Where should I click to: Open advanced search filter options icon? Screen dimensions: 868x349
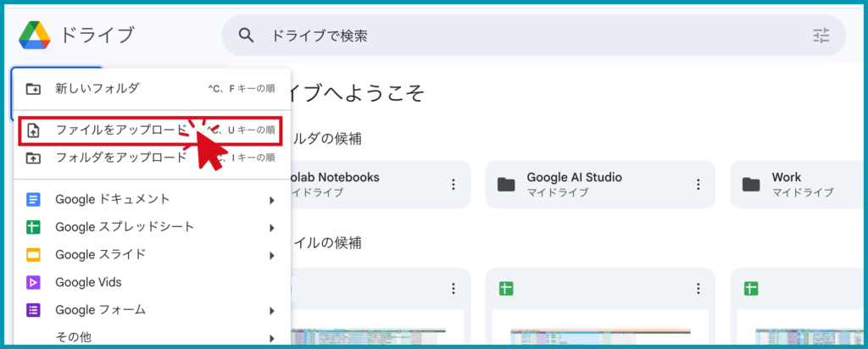[821, 36]
